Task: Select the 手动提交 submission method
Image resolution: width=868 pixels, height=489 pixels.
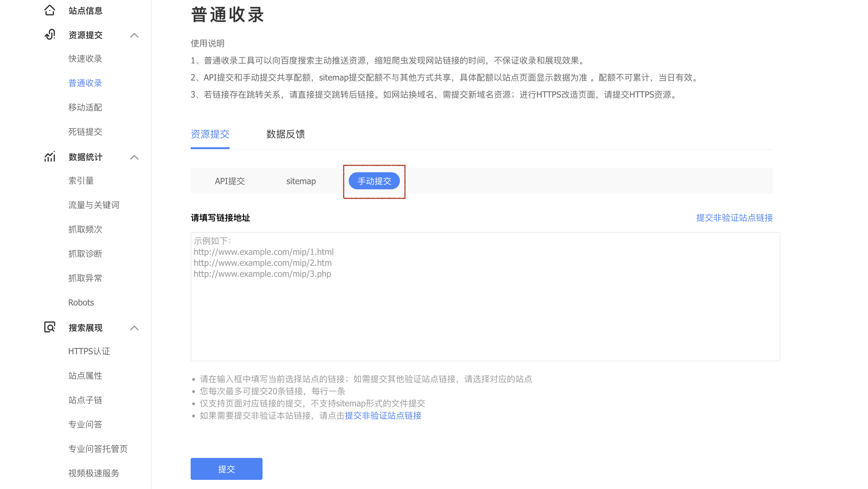Action: click(374, 181)
